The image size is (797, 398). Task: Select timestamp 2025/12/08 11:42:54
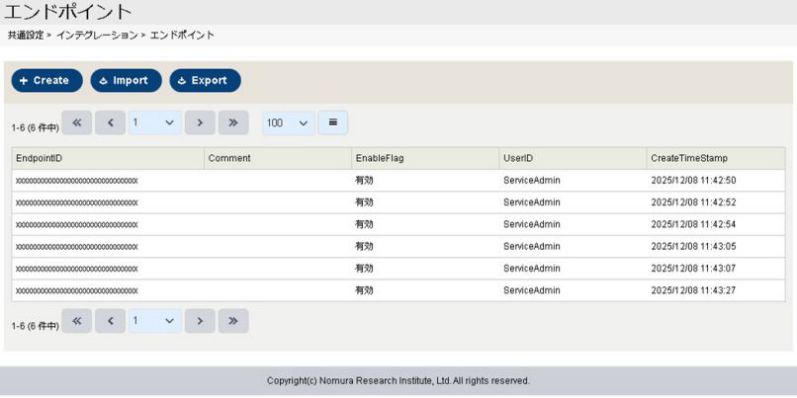tap(693, 224)
